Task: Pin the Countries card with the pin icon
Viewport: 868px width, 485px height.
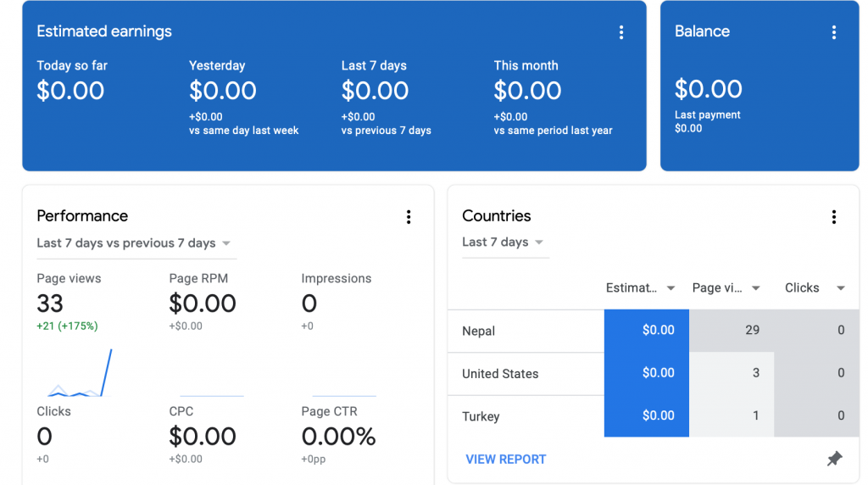Action: [x=834, y=459]
